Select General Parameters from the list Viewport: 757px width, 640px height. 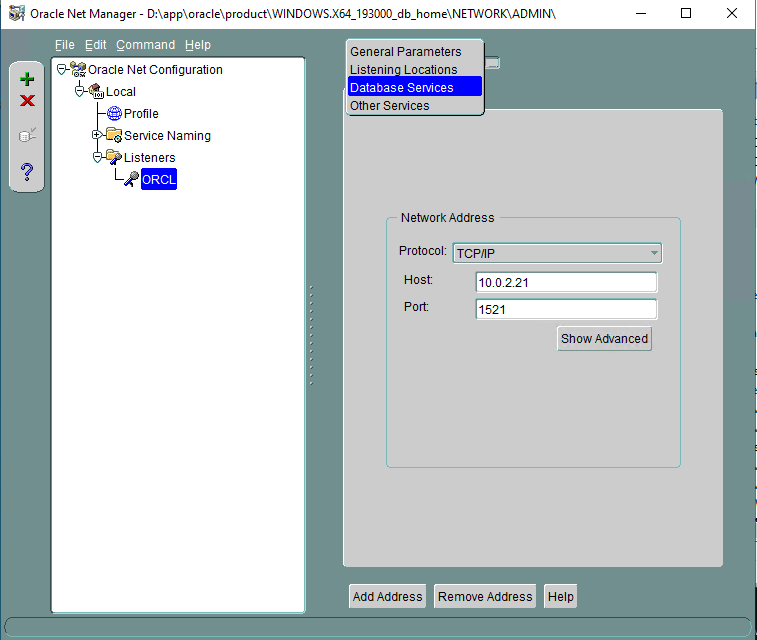tap(415, 52)
